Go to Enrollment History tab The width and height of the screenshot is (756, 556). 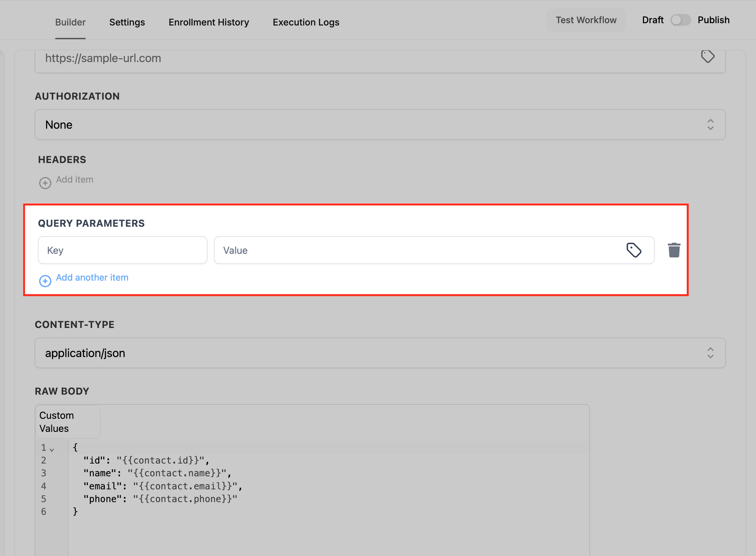209,22
